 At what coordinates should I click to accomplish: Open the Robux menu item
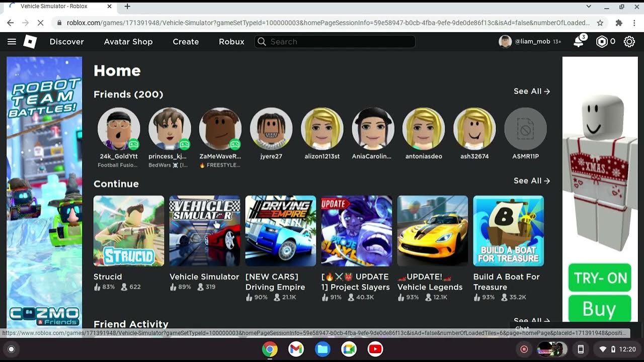click(231, 42)
